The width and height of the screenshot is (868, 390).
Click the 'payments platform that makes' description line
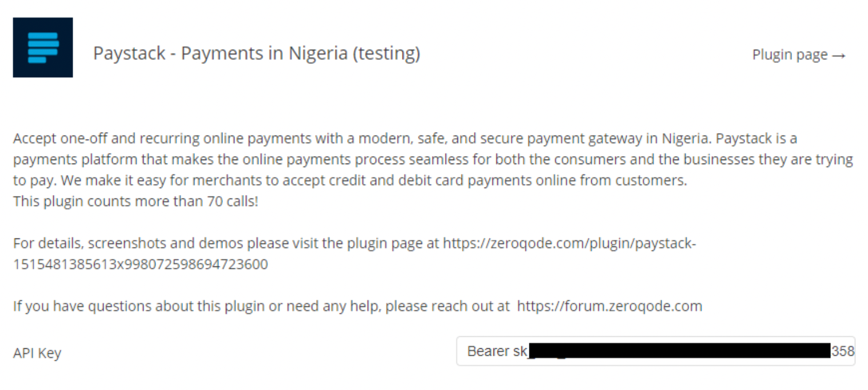(433, 160)
